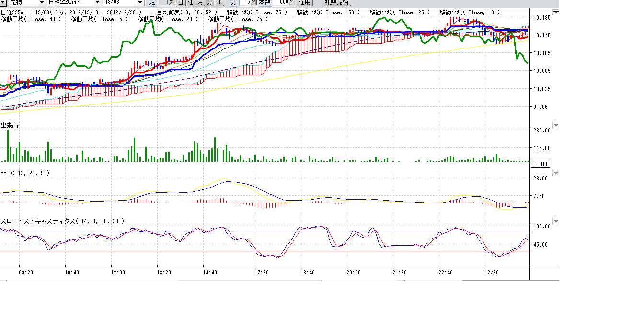The height and width of the screenshot is (334, 644).
Task: Select the 分 (minute) timeframe button
Action: pos(209,2)
